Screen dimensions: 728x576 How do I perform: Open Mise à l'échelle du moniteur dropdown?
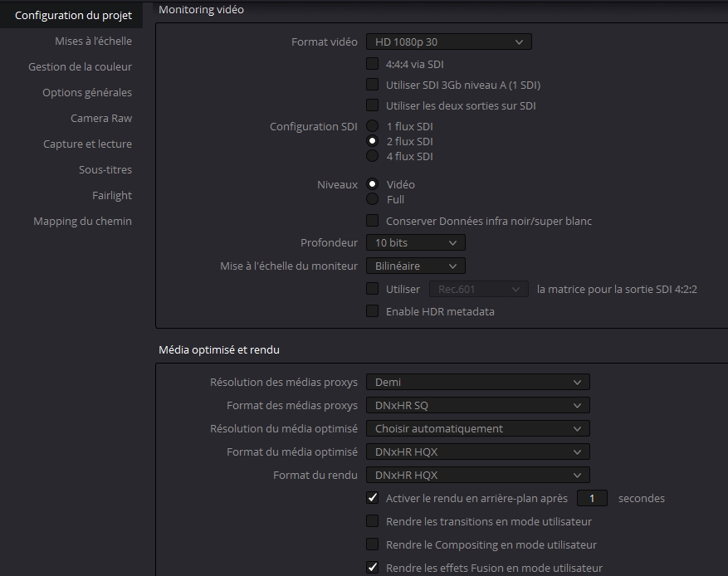(x=416, y=266)
